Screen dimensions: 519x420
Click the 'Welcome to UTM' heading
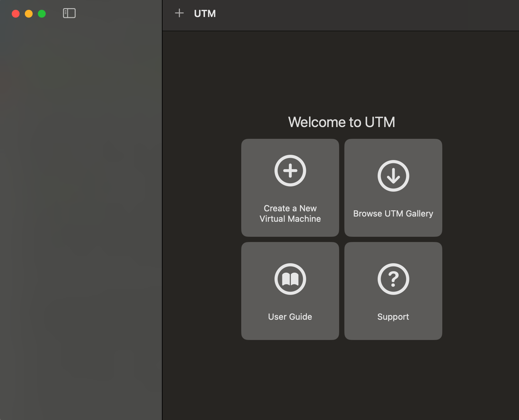(342, 122)
